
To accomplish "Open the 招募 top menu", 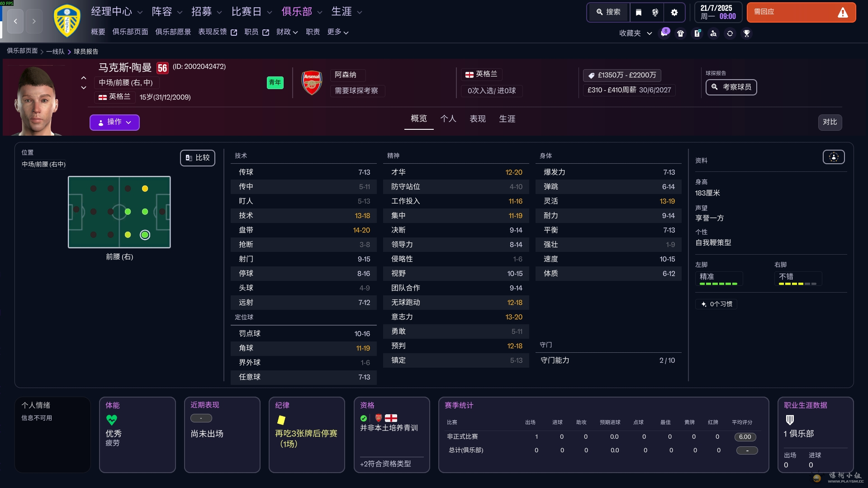I will (206, 12).
